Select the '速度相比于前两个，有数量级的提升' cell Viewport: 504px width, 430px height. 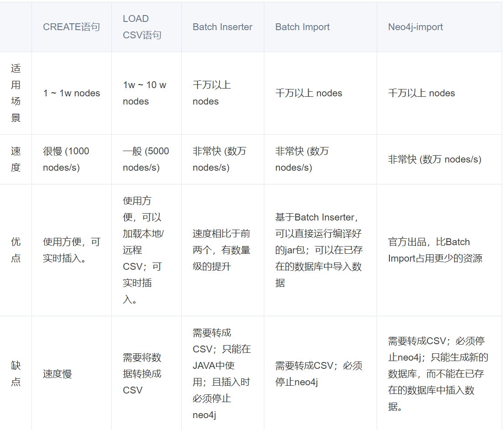[x=222, y=250]
